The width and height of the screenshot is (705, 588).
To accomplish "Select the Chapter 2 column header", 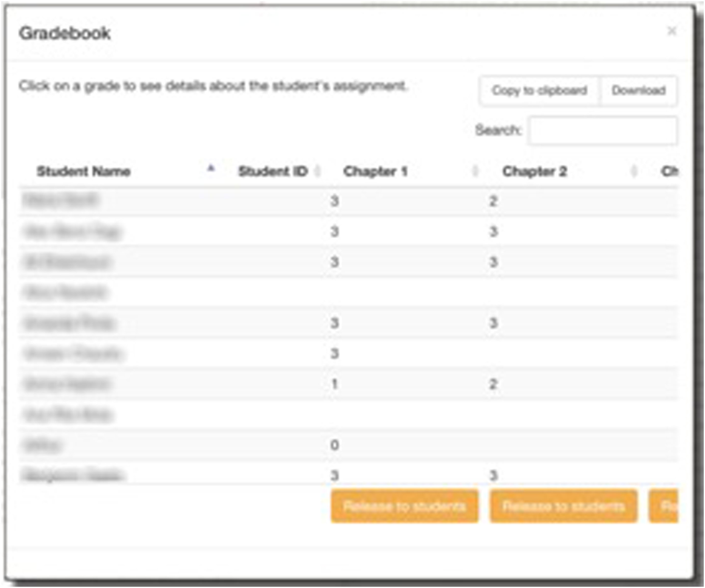I will tap(534, 172).
